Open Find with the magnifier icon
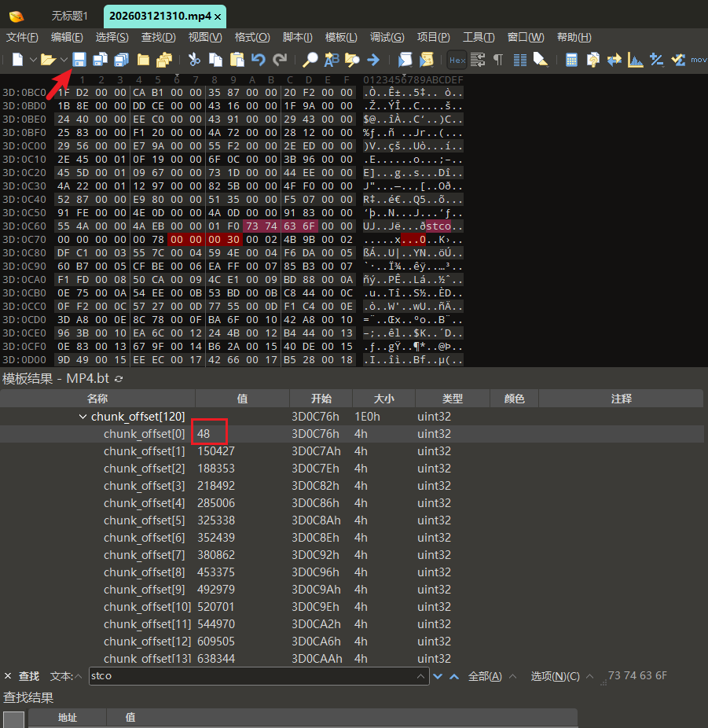708x728 pixels. (x=310, y=60)
